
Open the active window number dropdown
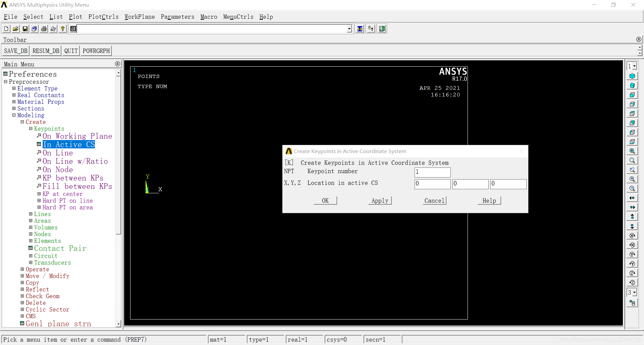click(634, 66)
